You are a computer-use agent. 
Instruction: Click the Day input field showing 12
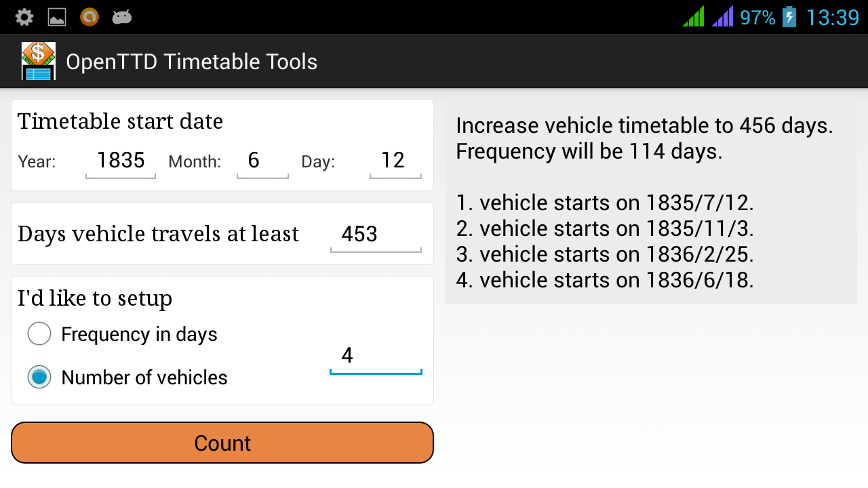[x=395, y=161]
